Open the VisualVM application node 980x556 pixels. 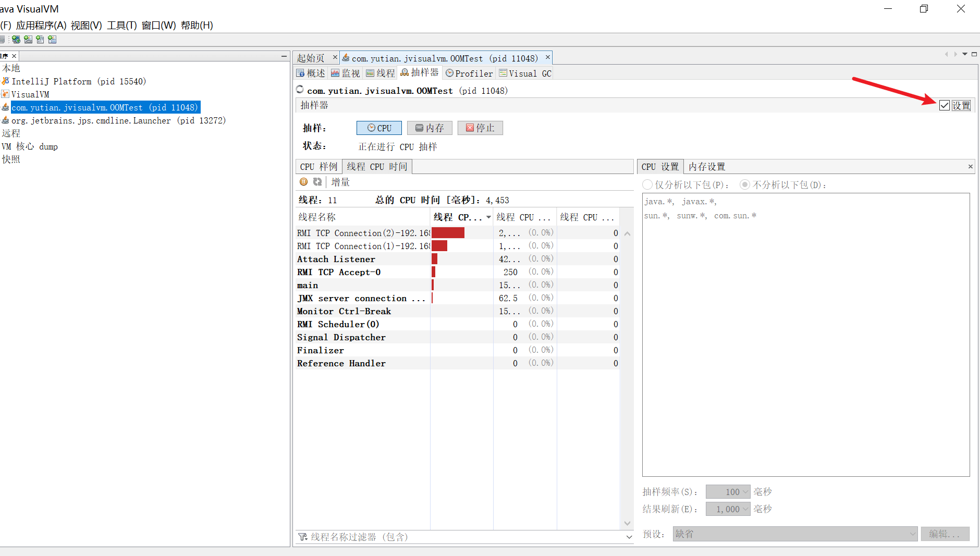30,94
